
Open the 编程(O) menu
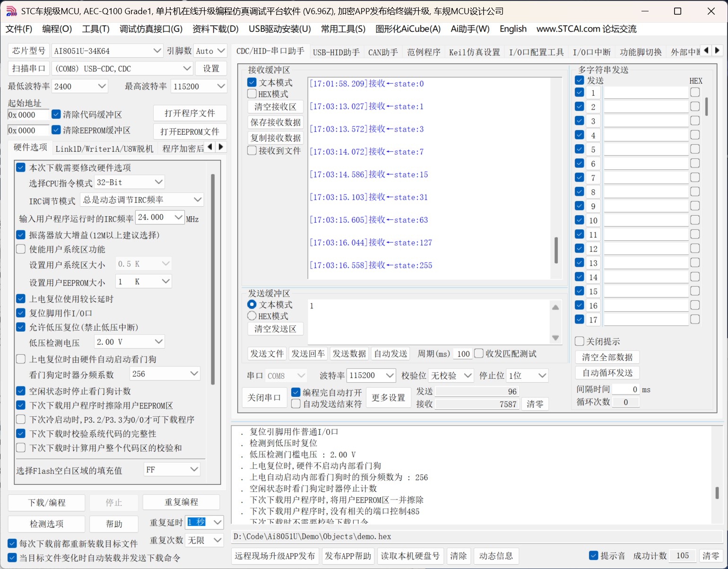(x=57, y=29)
